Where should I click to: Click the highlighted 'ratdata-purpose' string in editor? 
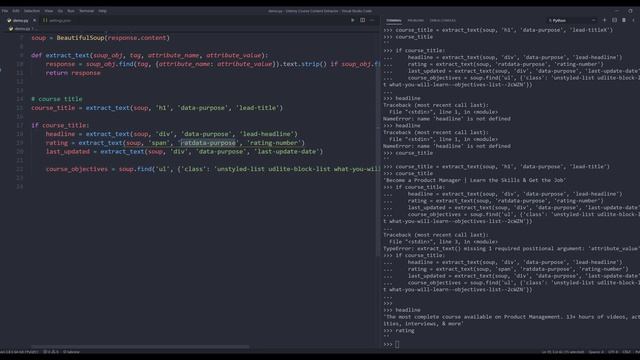click(209, 143)
